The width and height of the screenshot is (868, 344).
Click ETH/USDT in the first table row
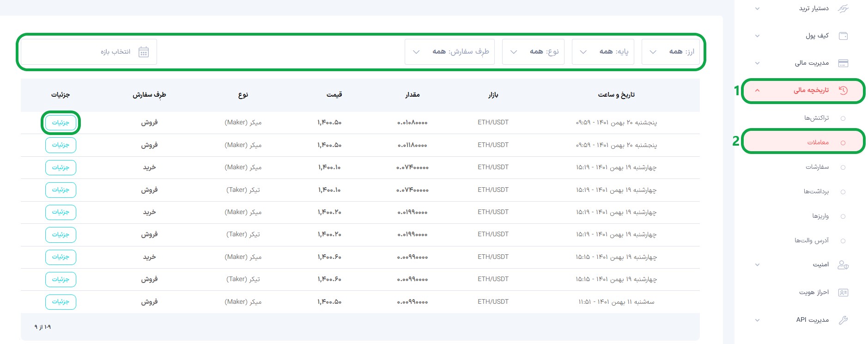493,123
